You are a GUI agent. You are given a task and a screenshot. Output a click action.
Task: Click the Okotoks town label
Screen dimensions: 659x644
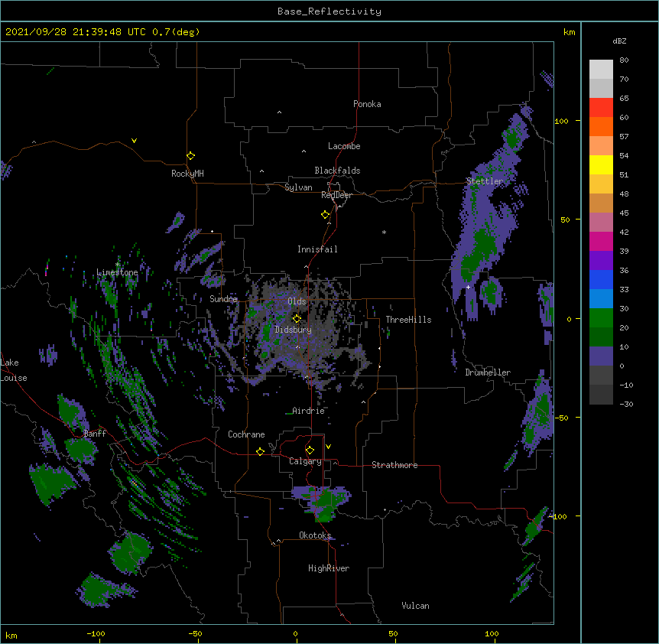point(315,535)
